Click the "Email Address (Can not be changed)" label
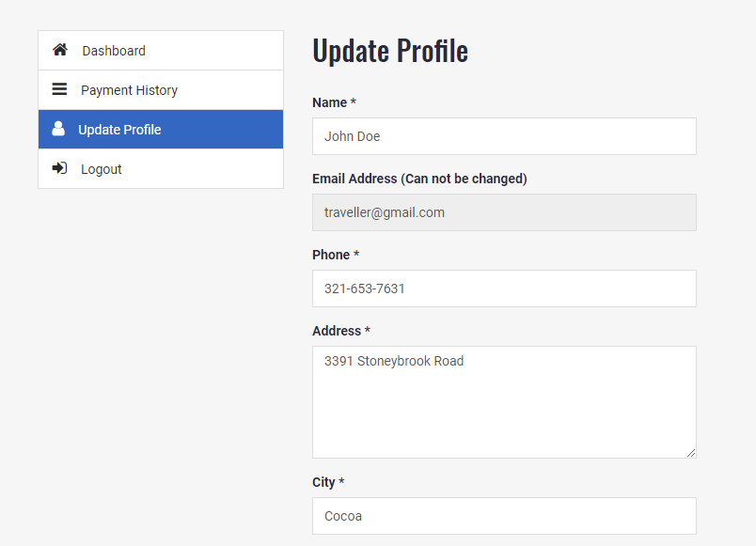The height and width of the screenshot is (546, 756). click(419, 179)
